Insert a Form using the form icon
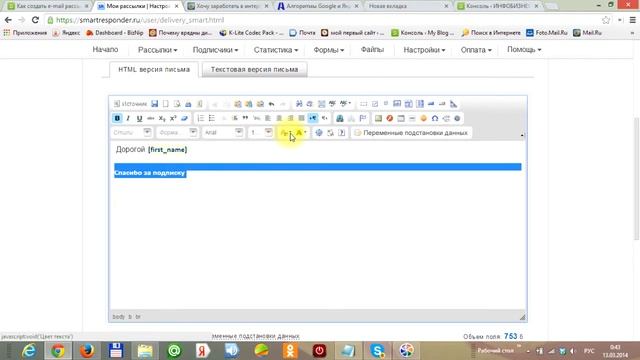This screenshot has width=640, height=360. point(364,104)
